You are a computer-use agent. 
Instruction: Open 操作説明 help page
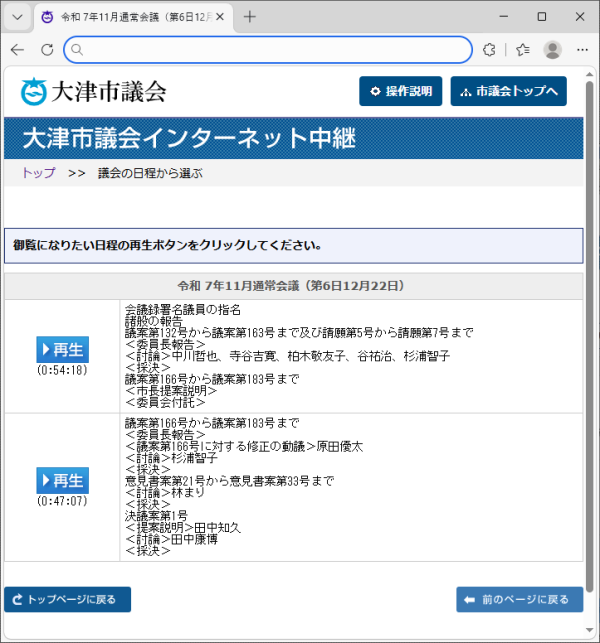click(x=400, y=91)
